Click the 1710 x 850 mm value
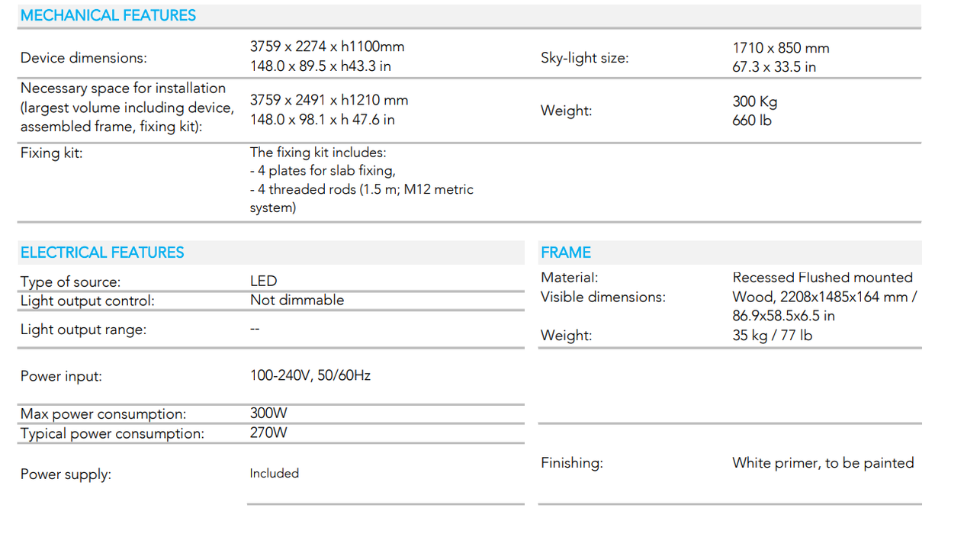Image resolution: width=980 pixels, height=534 pixels. pyautogui.click(x=781, y=48)
